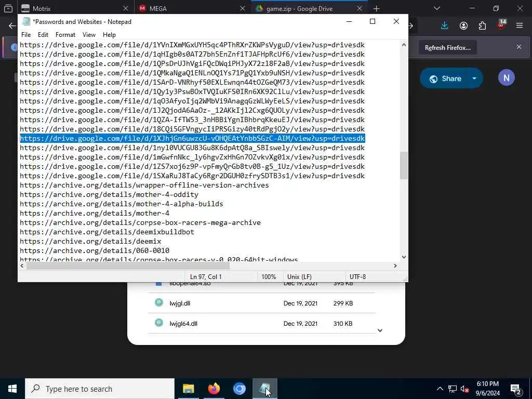Dismiss the Refresh Firefox notification bar

click(x=519, y=47)
